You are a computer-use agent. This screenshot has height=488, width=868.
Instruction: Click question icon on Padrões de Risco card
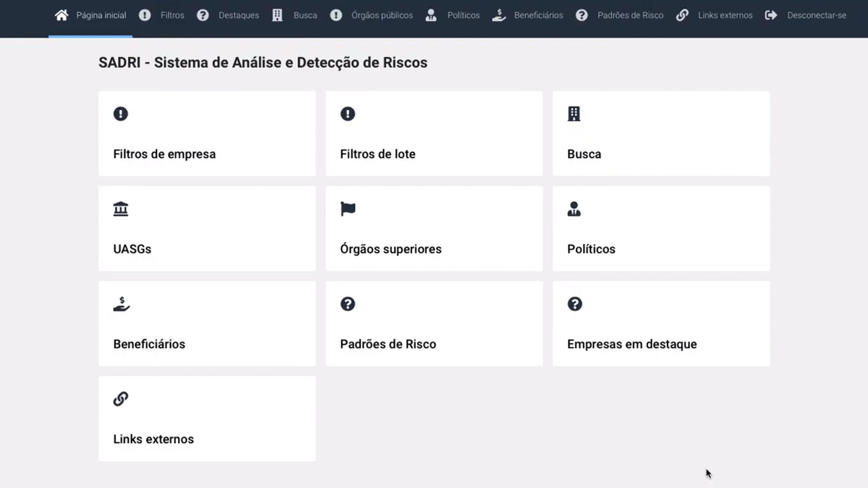tap(348, 304)
